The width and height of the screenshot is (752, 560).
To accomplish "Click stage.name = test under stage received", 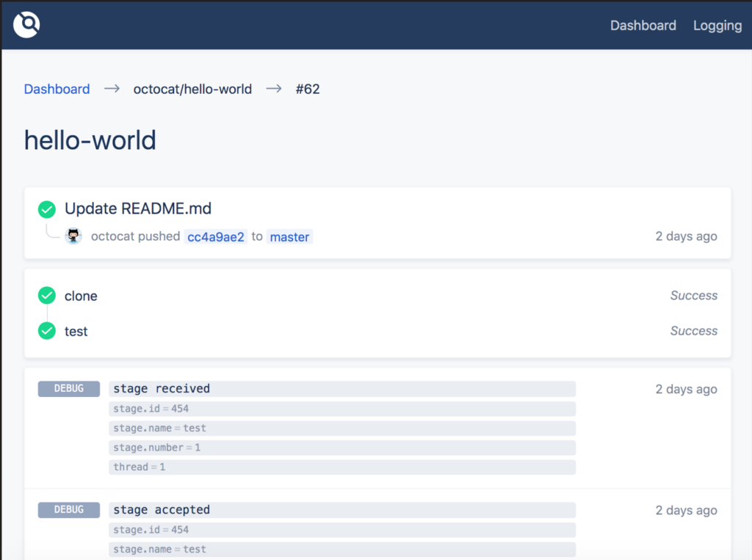I will pos(342,428).
